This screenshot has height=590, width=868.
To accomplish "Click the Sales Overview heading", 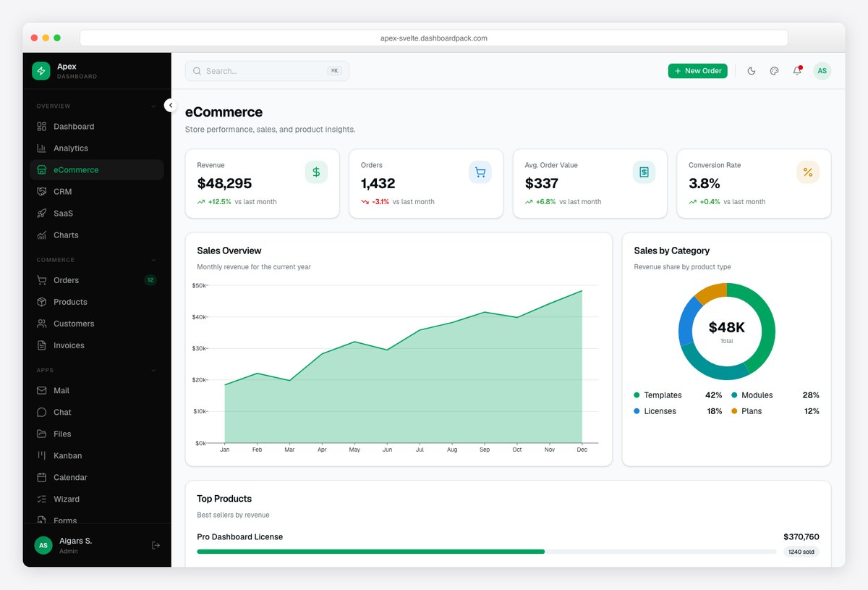I will tap(229, 250).
